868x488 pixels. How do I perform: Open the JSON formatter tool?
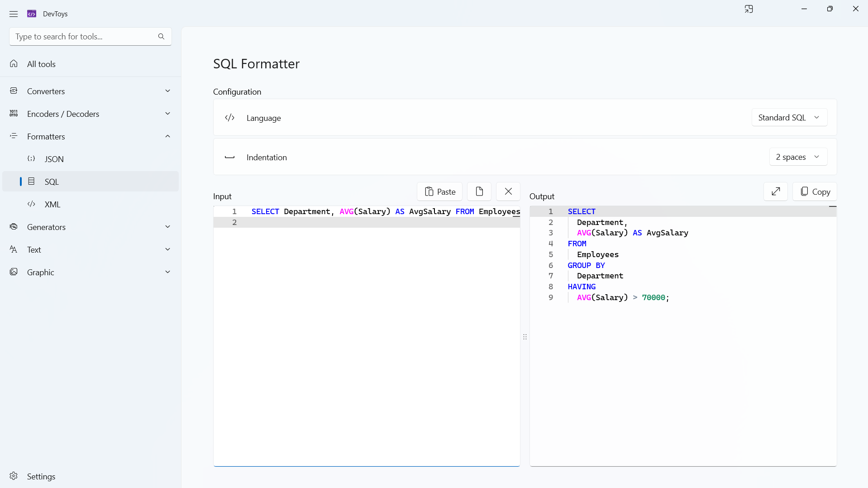point(91,159)
